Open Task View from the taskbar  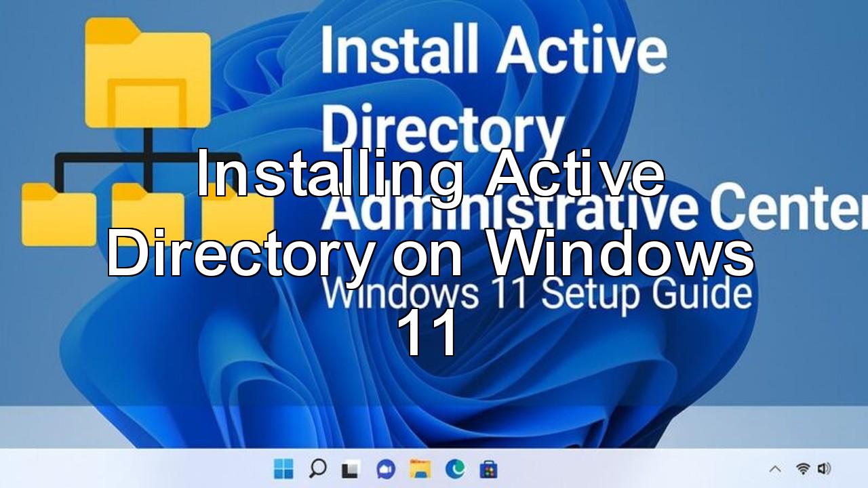(350, 469)
